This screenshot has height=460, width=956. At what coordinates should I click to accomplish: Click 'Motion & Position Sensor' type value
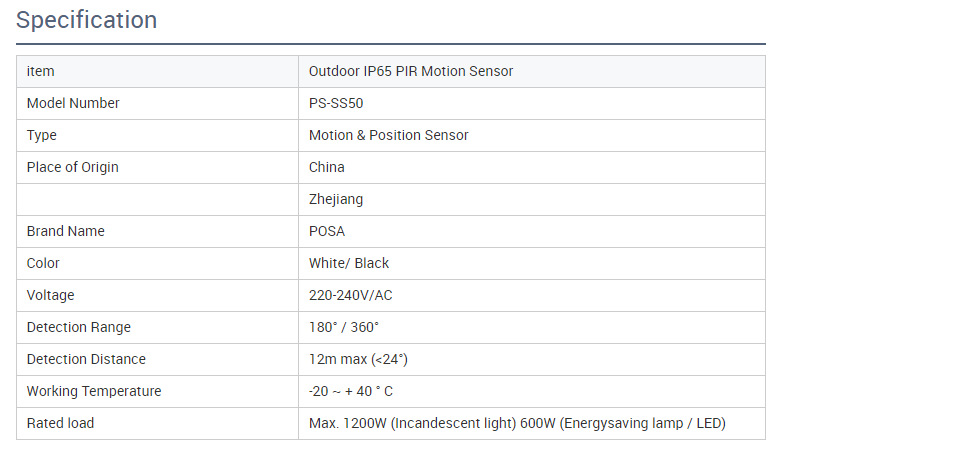click(x=388, y=135)
